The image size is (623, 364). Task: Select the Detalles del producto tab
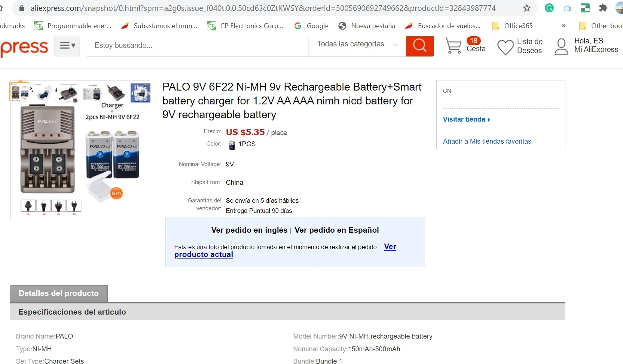pyautogui.click(x=59, y=294)
